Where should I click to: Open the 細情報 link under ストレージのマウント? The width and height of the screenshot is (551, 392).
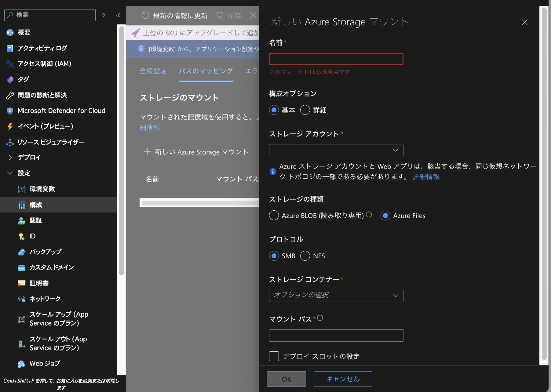coord(150,128)
